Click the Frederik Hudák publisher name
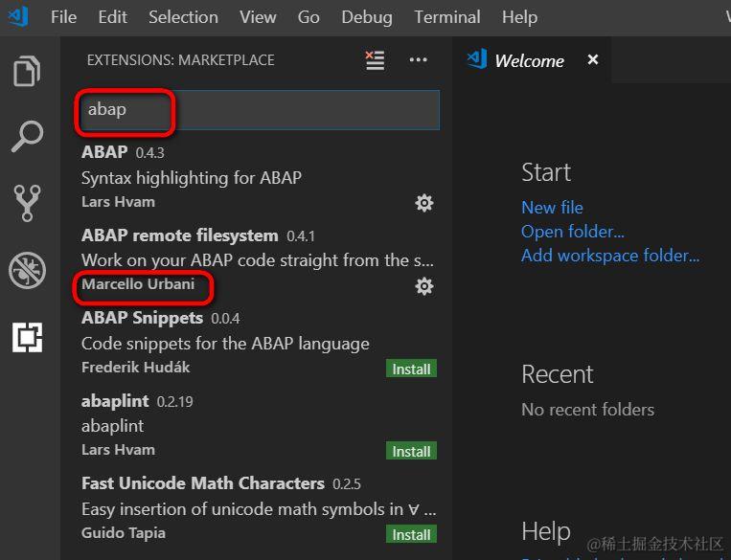731x560 pixels. (136, 368)
